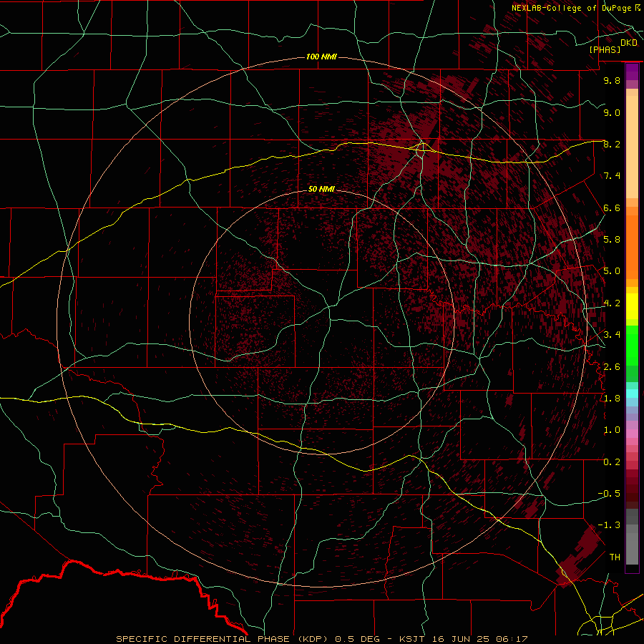This screenshot has width=644, height=644.
Task: Pick the bright green swatch beside 3.4
Action: click(632, 345)
